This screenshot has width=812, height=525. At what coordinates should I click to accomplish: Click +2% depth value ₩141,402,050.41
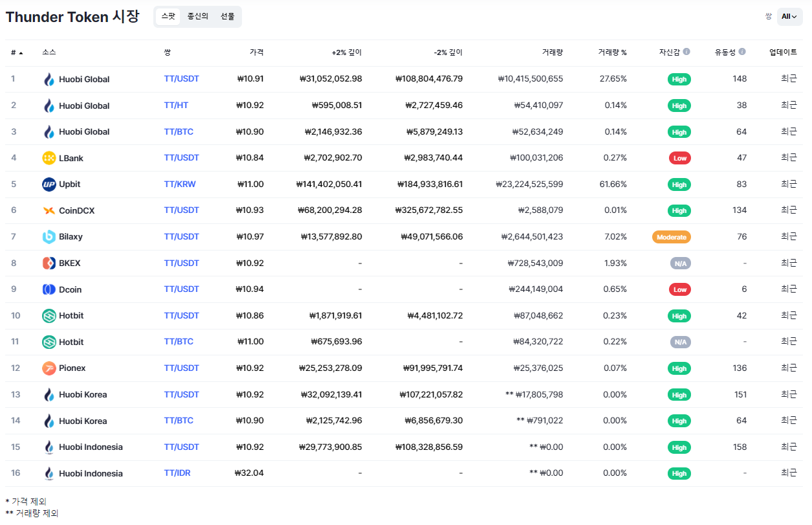(329, 184)
